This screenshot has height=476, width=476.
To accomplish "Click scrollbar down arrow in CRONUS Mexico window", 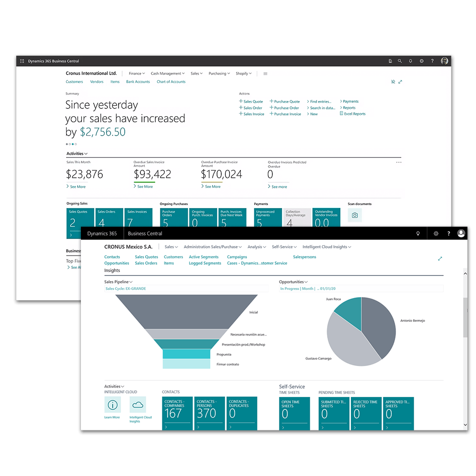I will coord(465,425).
